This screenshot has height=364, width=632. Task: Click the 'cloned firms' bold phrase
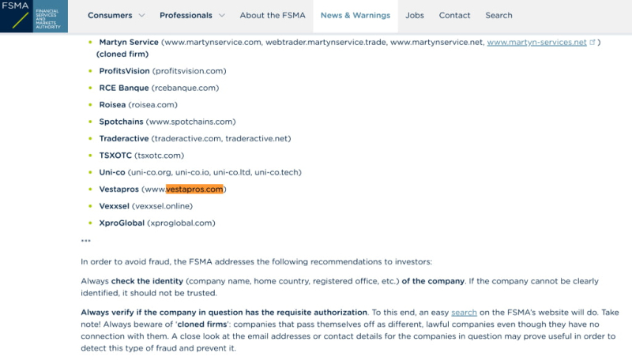click(x=202, y=325)
